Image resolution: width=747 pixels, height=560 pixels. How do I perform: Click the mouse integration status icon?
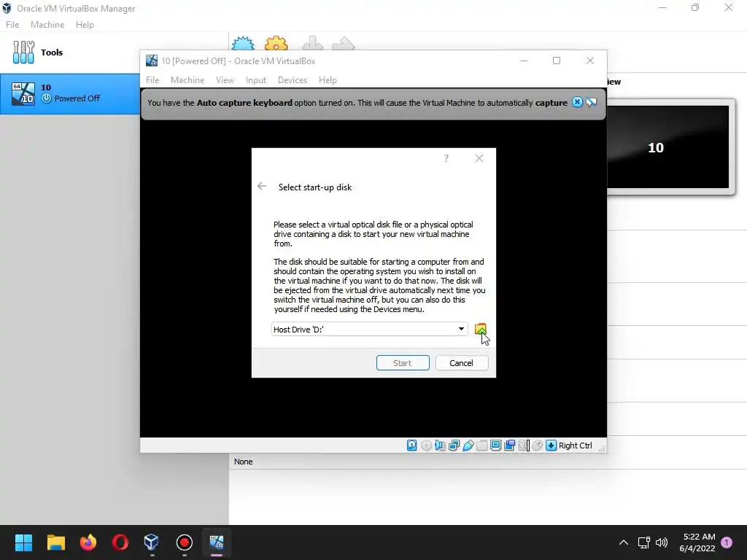538,446
